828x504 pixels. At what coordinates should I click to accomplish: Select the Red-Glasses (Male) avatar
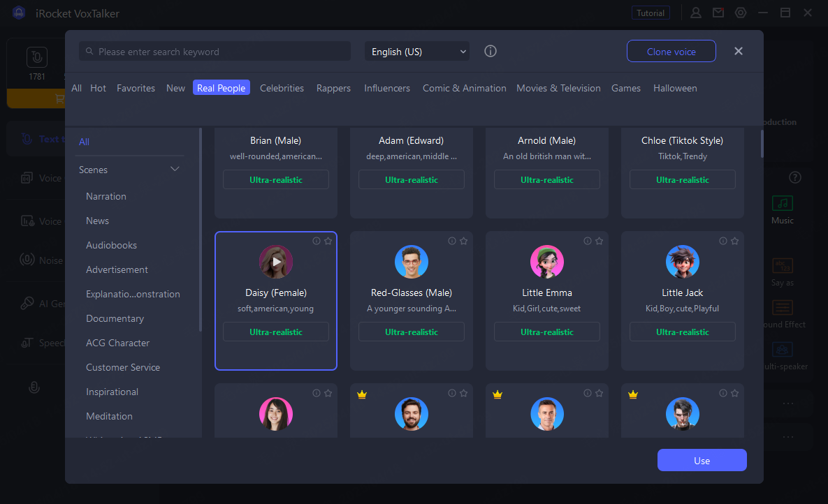point(412,262)
